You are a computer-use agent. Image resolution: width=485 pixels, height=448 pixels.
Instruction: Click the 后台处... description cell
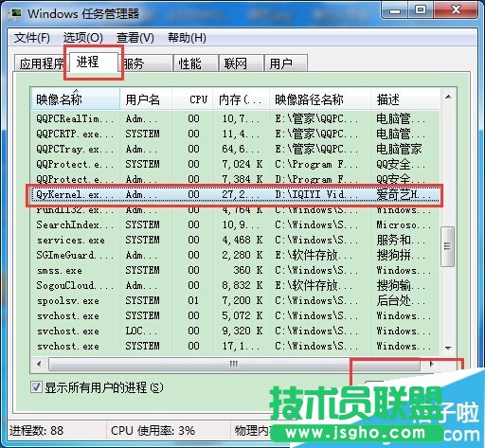pyautogui.click(x=401, y=300)
